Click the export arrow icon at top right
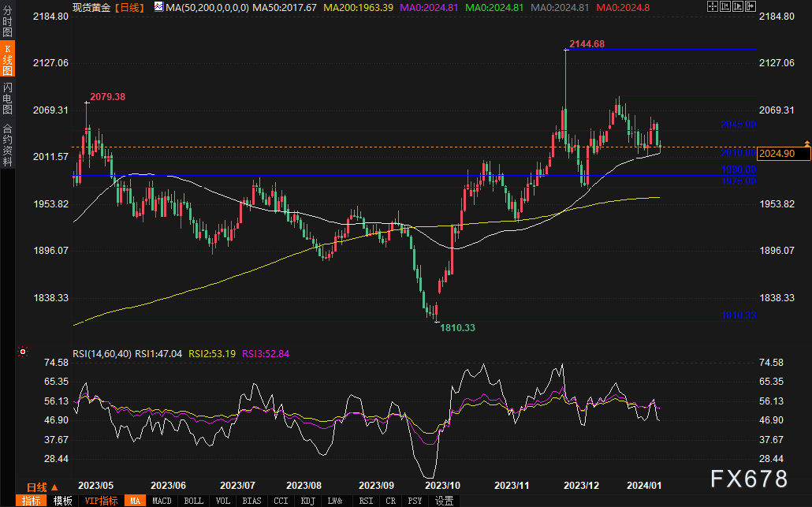Viewport: 812px width, 507px height. tap(751, 6)
